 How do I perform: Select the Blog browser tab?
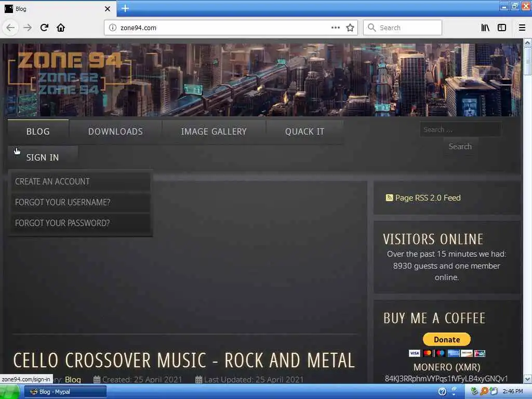(x=58, y=9)
